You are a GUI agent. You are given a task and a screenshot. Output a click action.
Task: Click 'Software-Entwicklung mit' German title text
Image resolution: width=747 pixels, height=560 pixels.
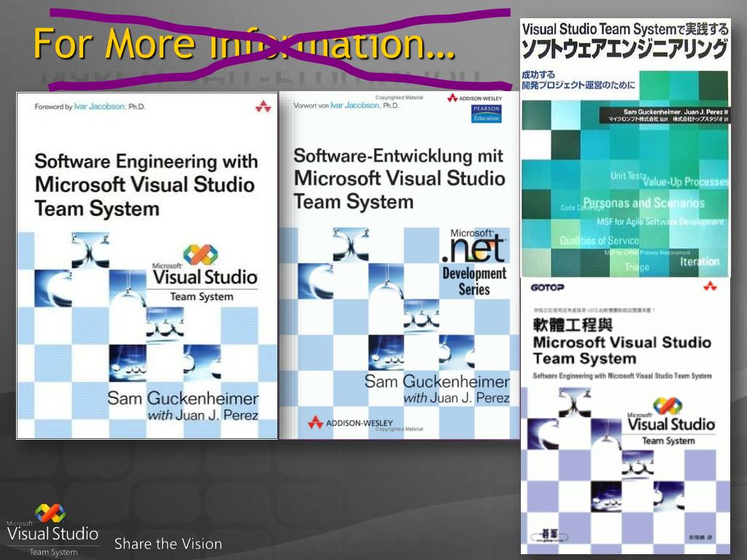tap(398, 156)
